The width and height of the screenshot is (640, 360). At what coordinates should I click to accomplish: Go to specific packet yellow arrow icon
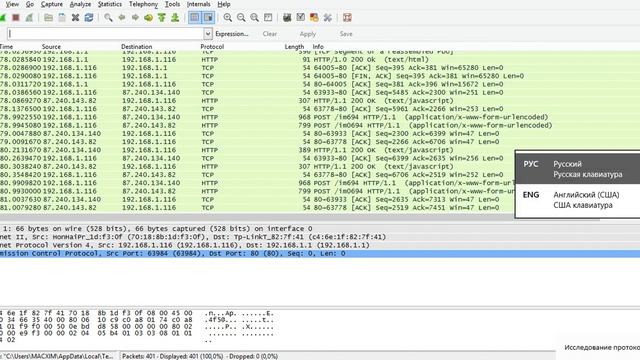[x=149, y=18]
